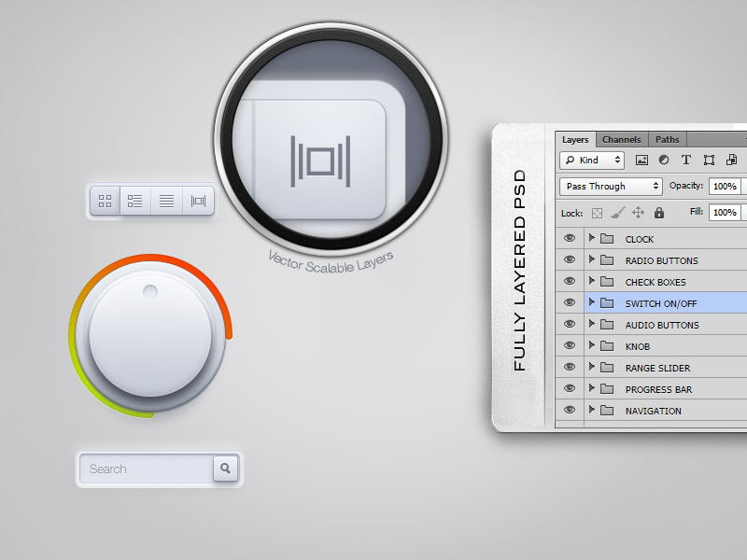This screenshot has width=747, height=560.
Task: Expand the RANGE SLIDER group arrow
Action: [x=592, y=366]
